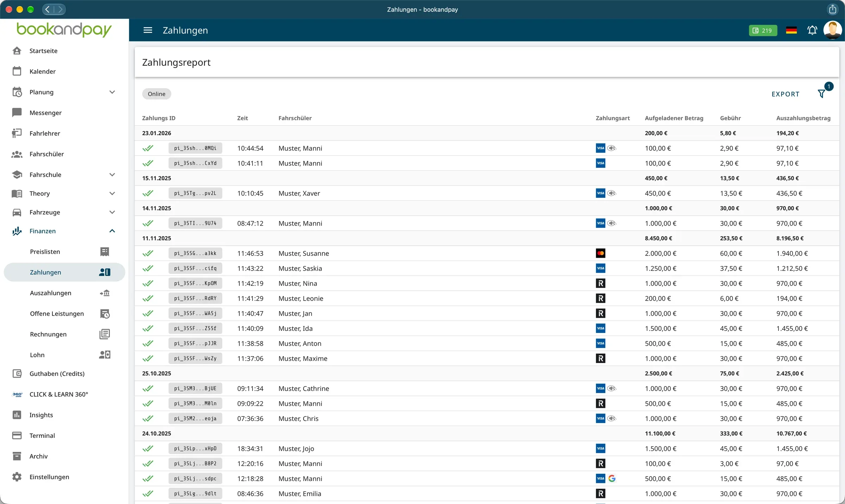Click Google Pay icon in pi_3SLj...sdpc row
Image resolution: width=845 pixels, height=504 pixels.
pos(612,479)
